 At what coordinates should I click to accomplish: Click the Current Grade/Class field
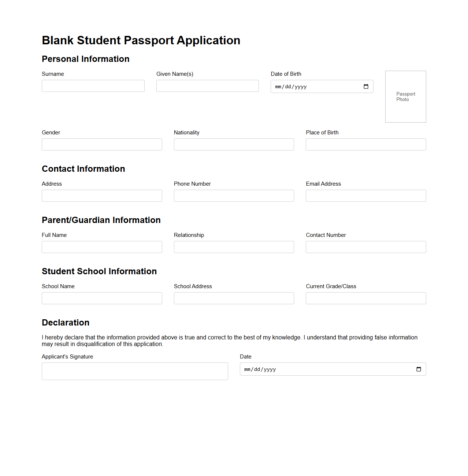tap(365, 298)
